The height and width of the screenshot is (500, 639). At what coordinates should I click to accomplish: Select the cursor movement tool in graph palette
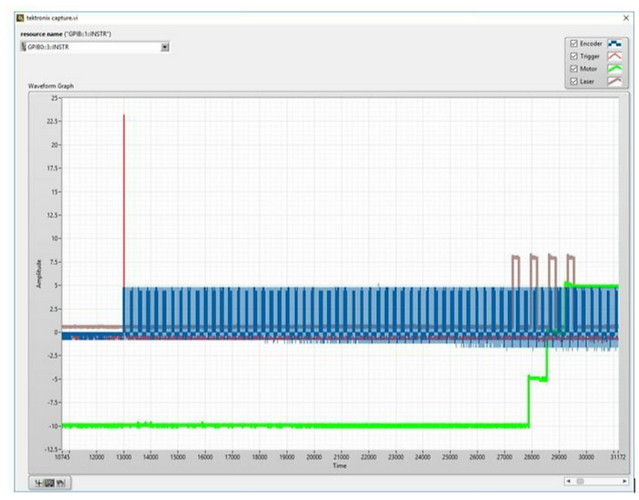38,483
